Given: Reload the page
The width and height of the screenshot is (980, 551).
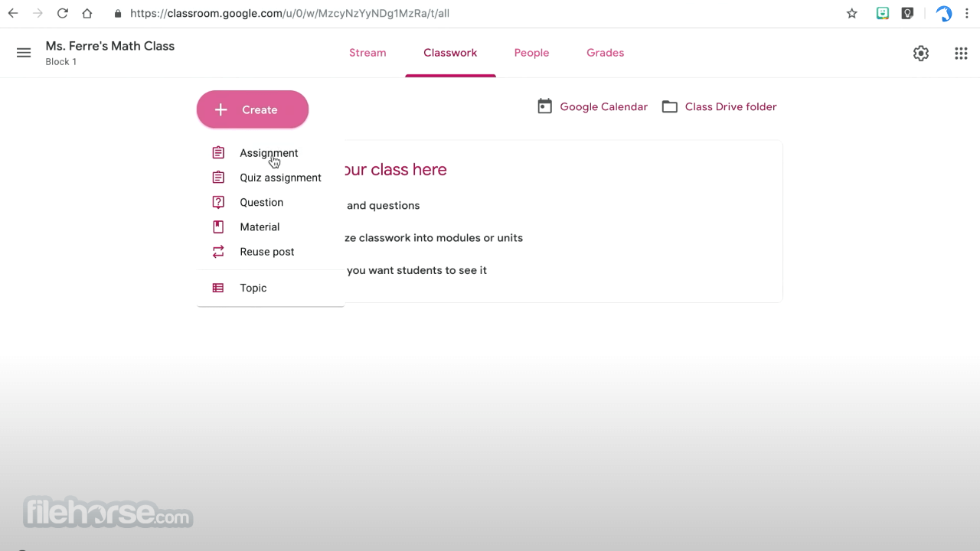Looking at the screenshot, I should 63,13.
